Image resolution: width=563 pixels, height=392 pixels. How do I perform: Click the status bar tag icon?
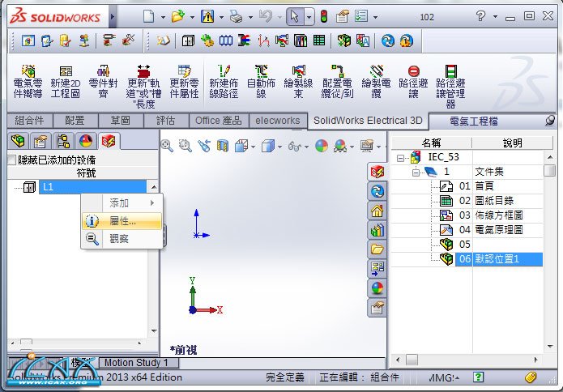coord(531,377)
